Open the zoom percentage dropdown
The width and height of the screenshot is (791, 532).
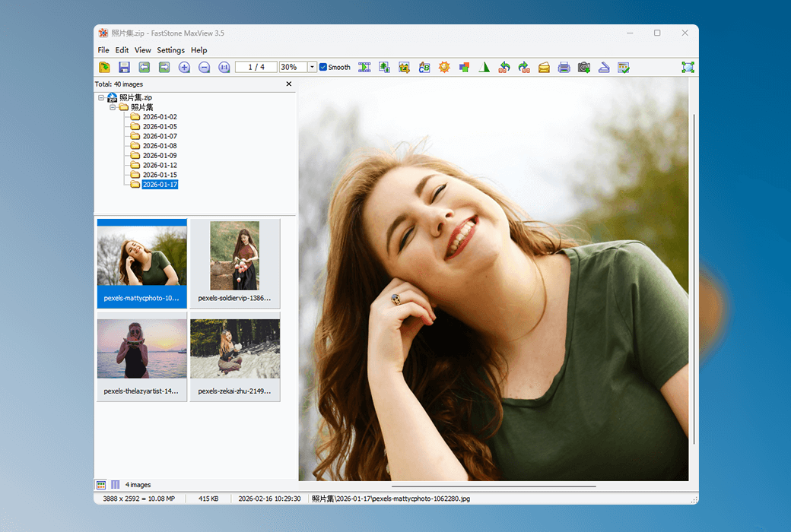pyautogui.click(x=313, y=67)
